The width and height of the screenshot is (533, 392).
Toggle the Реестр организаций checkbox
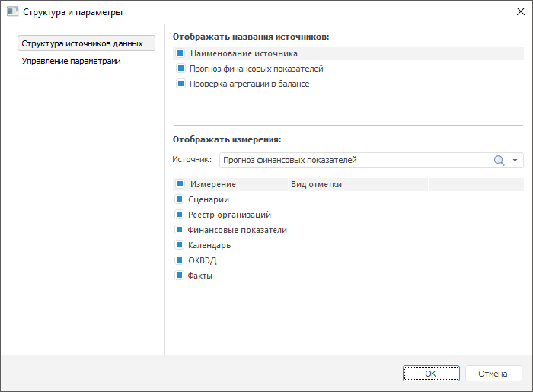click(x=180, y=215)
